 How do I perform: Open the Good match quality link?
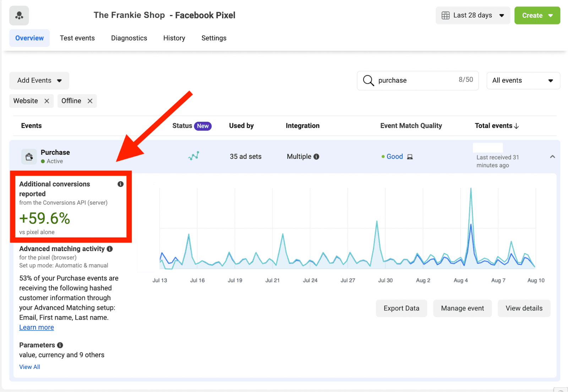pyautogui.click(x=395, y=157)
